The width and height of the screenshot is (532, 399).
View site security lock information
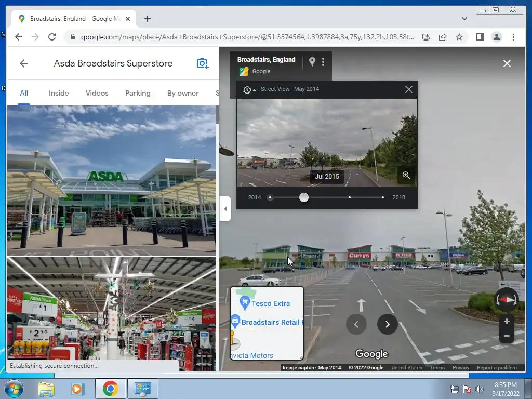72,37
